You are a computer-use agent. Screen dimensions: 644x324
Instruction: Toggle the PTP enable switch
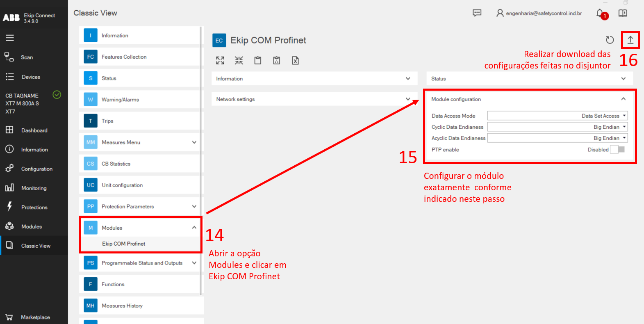(x=617, y=150)
